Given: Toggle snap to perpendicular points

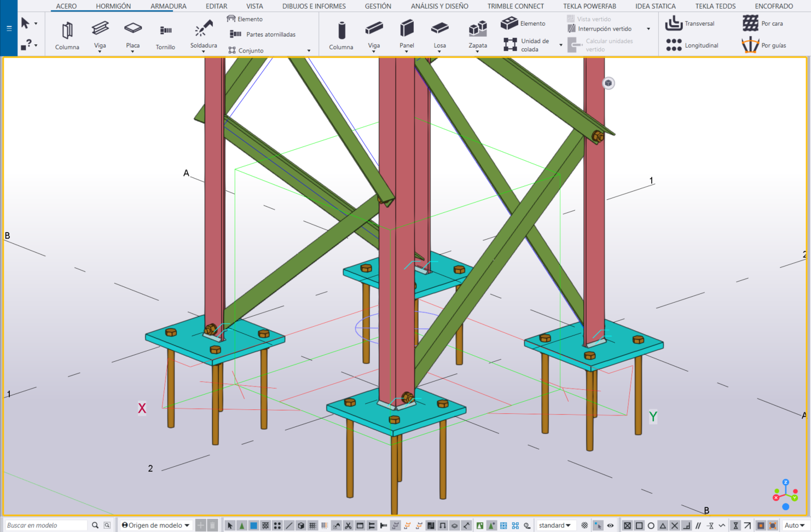Looking at the screenshot, I should click(686, 525).
